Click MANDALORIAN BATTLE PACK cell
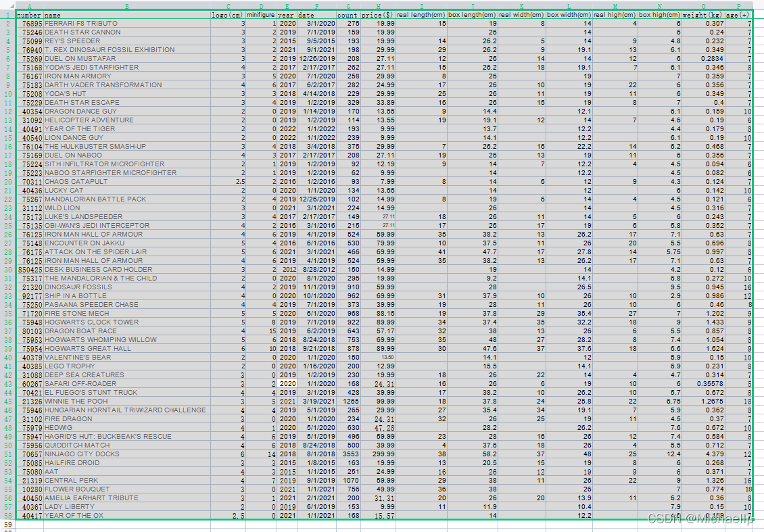This screenshot has height=532, width=764. point(126,199)
